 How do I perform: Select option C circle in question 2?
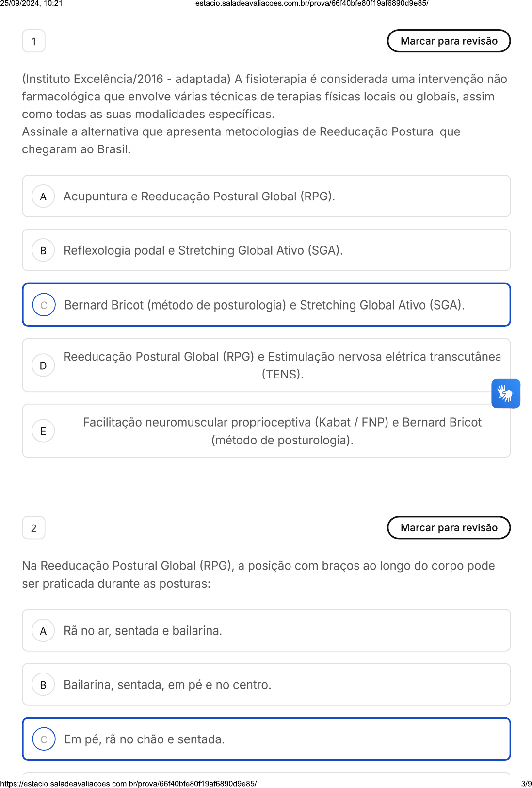(x=44, y=739)
